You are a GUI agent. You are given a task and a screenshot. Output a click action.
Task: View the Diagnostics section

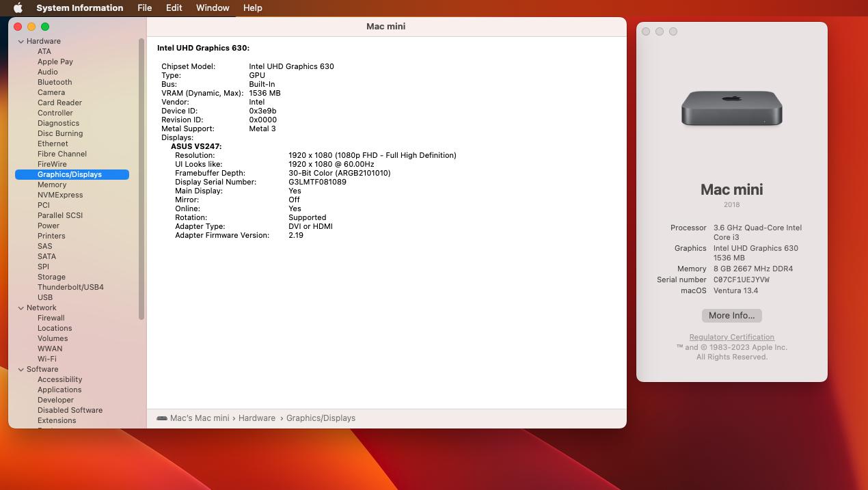click(58, 123)
